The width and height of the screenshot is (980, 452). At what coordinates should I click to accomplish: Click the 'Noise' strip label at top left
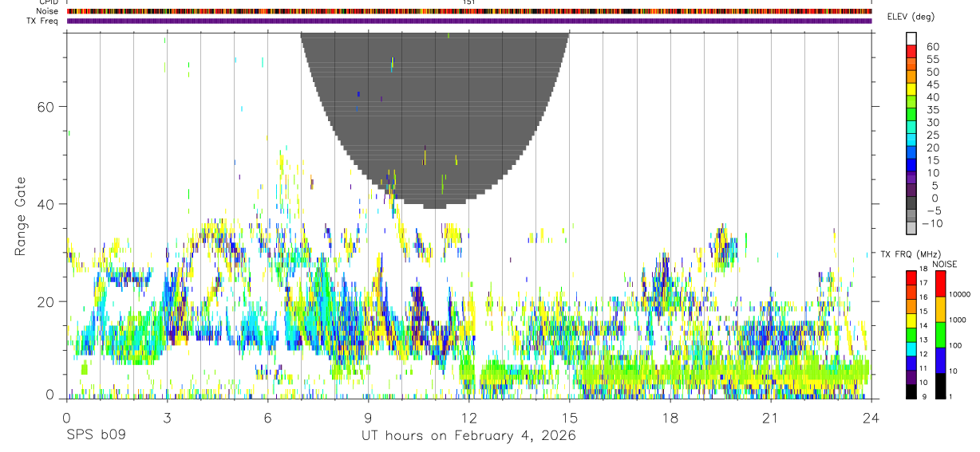point(48,11)
